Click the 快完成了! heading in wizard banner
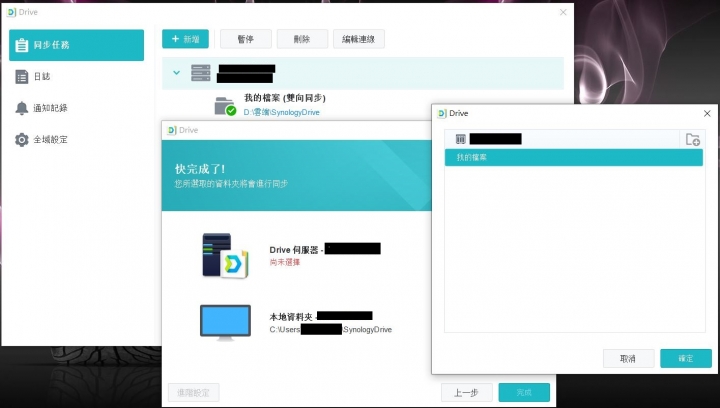Image resolution: width=720 pixels, height=408 pixels. pyautogui.click(x=200, y=169)
